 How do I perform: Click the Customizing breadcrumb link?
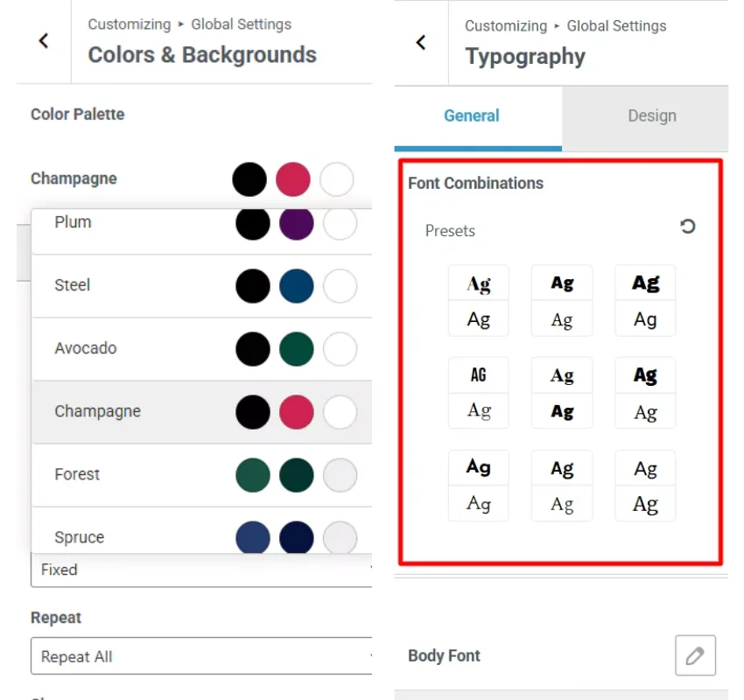(129, 24)
